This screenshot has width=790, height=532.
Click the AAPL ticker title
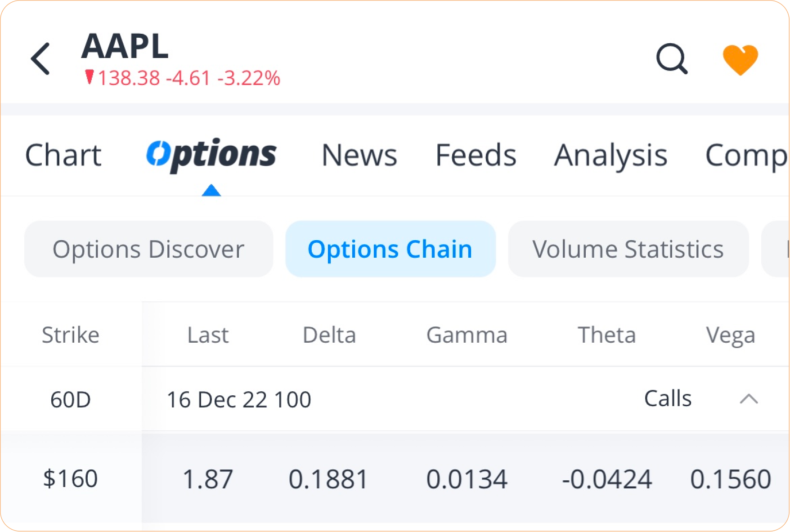click(125, 46)
